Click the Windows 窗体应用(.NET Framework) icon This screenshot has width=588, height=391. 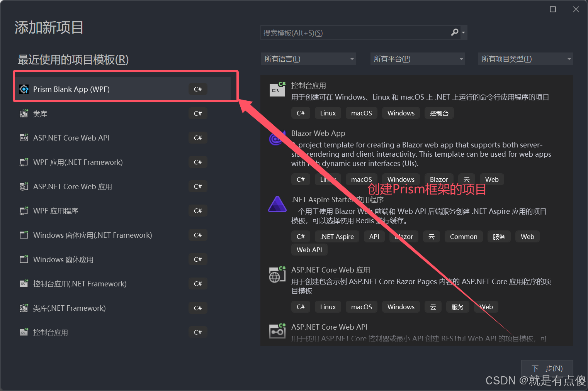[24, 235]
